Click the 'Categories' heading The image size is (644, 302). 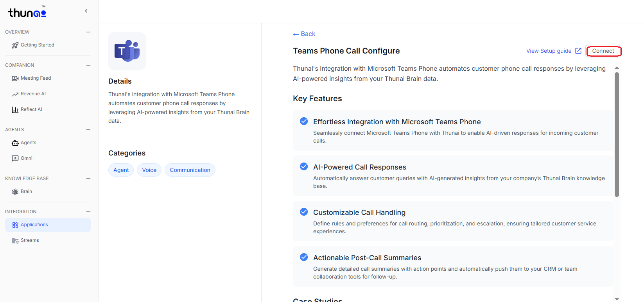(x=127, y=153)
